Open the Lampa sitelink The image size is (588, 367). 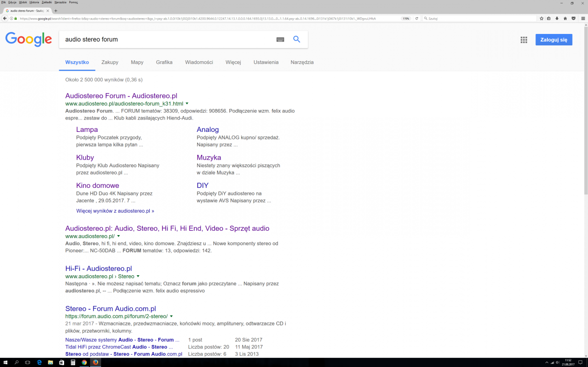[x=87, y=130]
